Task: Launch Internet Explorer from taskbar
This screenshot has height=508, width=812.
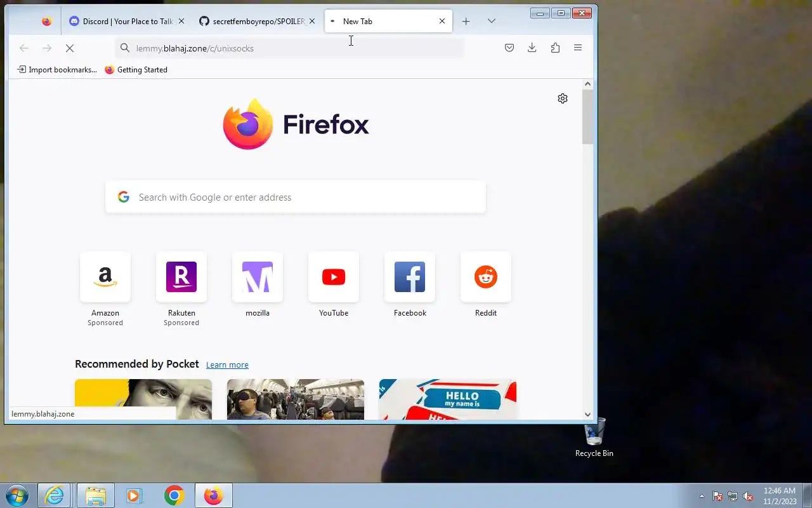Action: pyautogui.click(x=55, y=495)
